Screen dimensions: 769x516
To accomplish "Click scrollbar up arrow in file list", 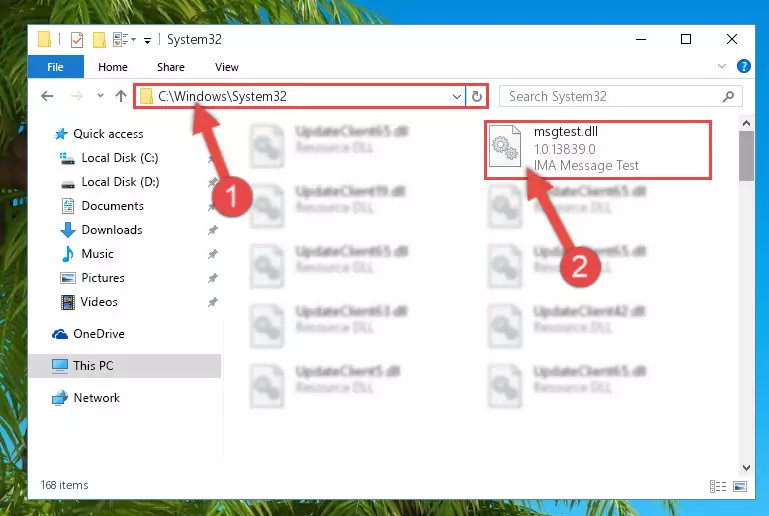I will click(746, 123).
